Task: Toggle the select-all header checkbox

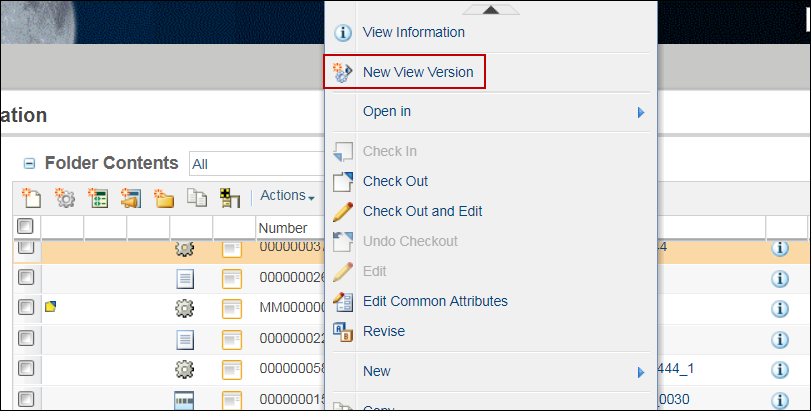Action: 26,226
